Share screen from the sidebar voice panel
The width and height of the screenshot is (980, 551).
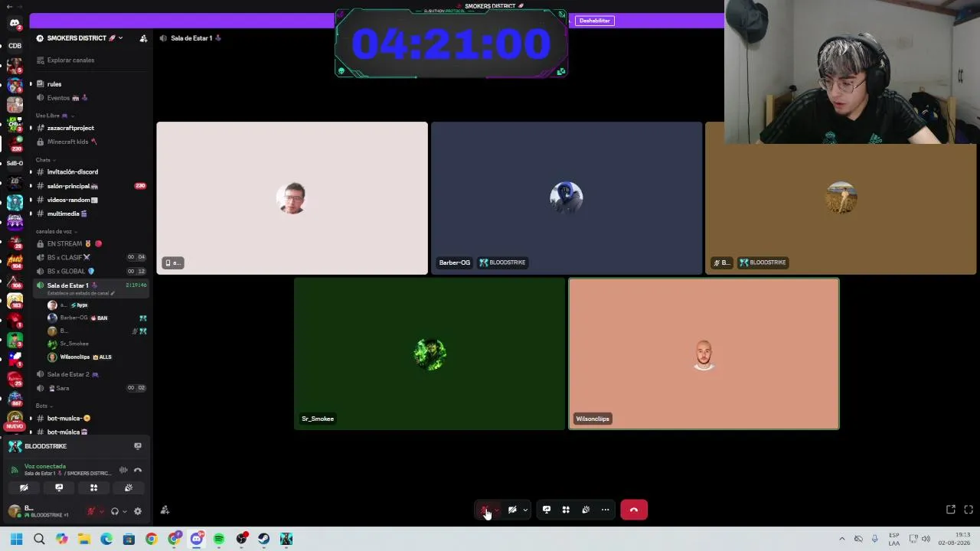[59, 488]
